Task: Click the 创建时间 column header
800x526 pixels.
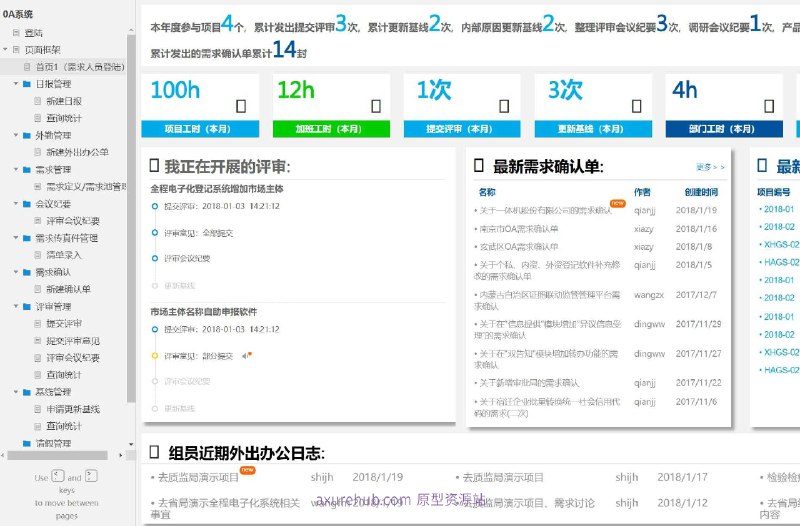Action: (x=701, y=192)
